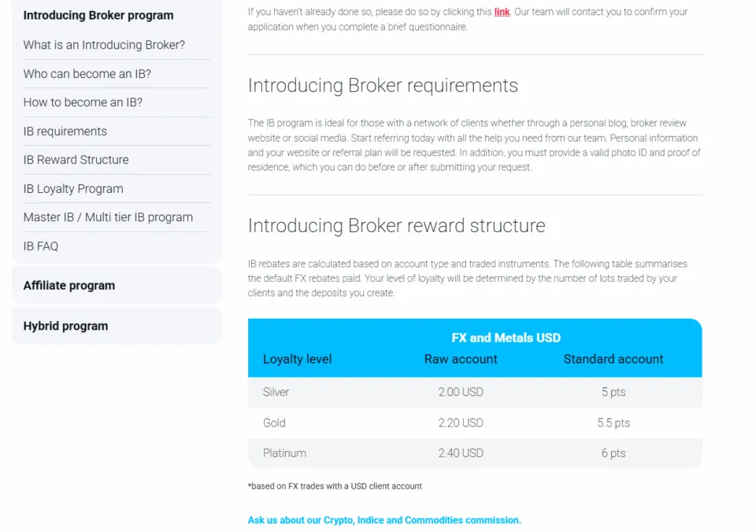Select the Platinum loyalty level row
Image resolution: width=756 pixels, height=532 pixels.
coord(284,453)
